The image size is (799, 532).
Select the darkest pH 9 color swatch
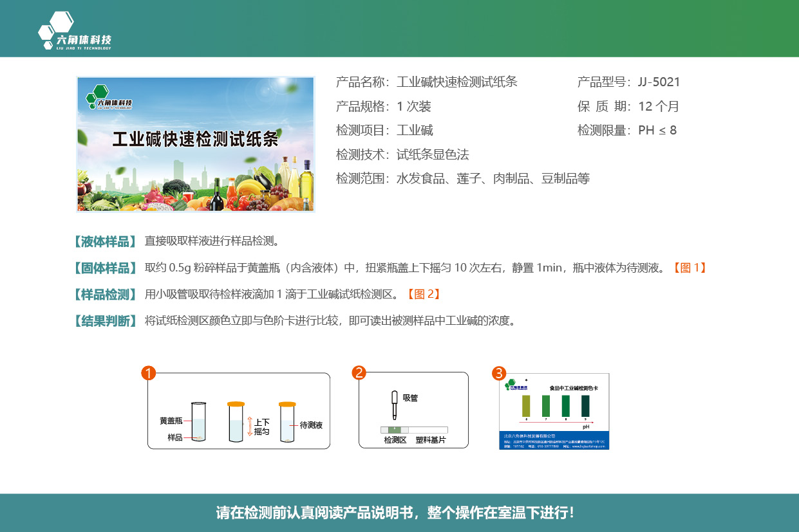585,406
